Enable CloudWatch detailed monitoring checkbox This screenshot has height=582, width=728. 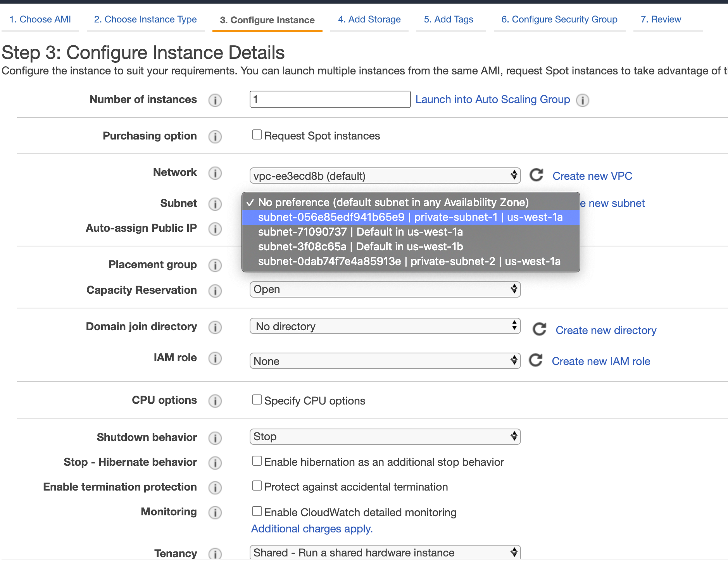coord(257,511)
